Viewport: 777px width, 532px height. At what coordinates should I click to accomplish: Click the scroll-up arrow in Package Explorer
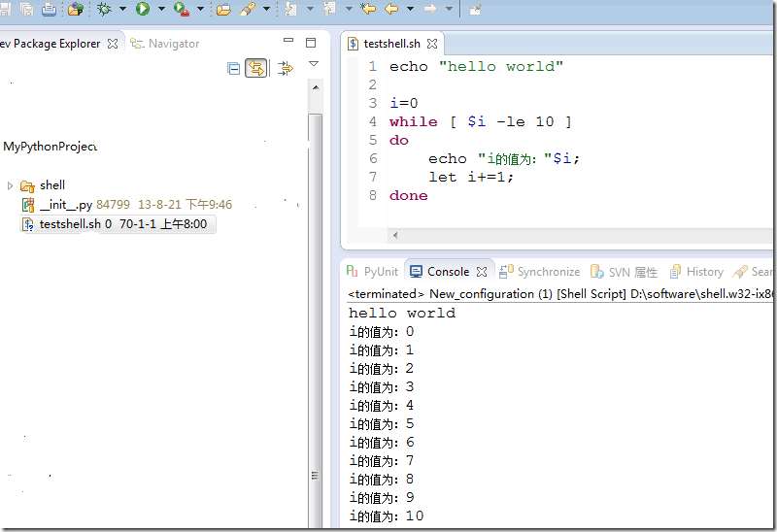(x=315, y=87)
